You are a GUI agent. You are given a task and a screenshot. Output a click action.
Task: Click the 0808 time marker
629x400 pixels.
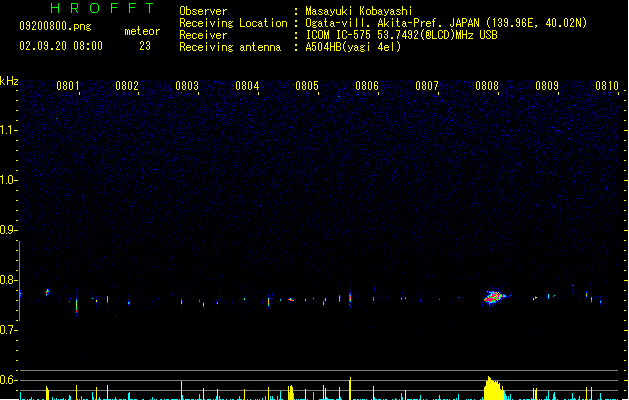(x=487, y=85)
